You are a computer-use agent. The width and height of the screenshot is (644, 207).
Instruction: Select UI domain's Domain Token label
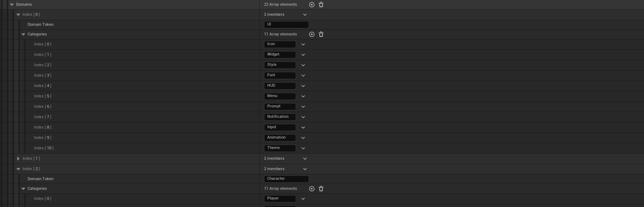[x=41, y=25]
